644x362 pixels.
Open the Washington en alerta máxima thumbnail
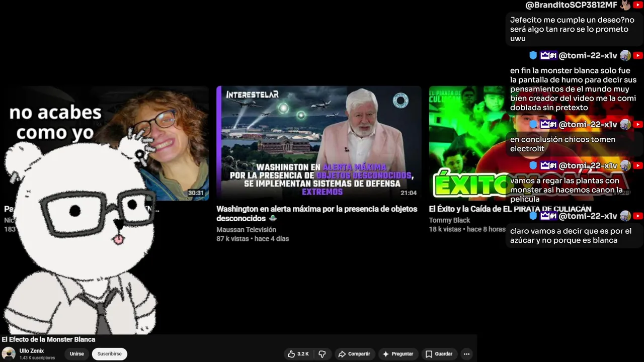tap(319, 143)
